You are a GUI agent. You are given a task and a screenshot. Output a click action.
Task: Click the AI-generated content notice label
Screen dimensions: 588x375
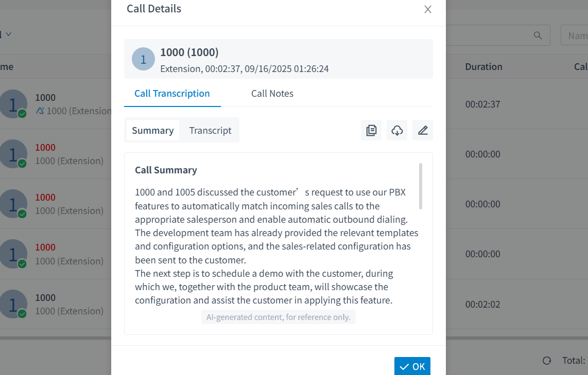click(x=278, y=317)
